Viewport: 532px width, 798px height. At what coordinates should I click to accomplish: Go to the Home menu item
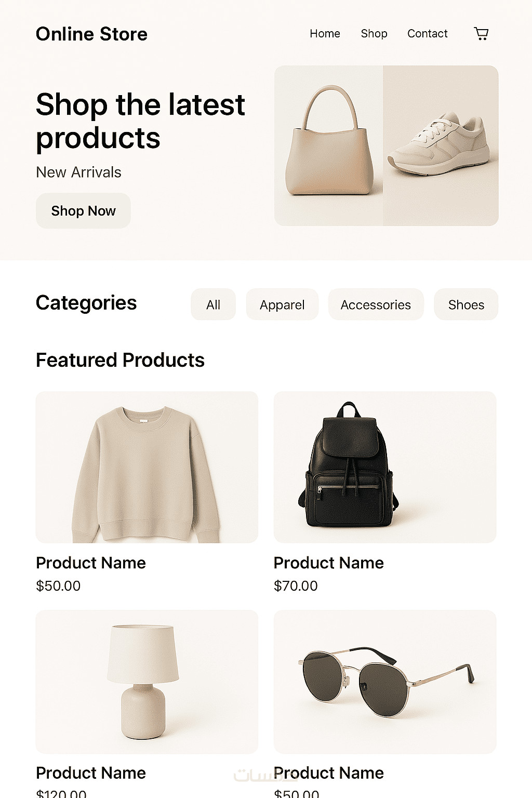coord(325,34)
